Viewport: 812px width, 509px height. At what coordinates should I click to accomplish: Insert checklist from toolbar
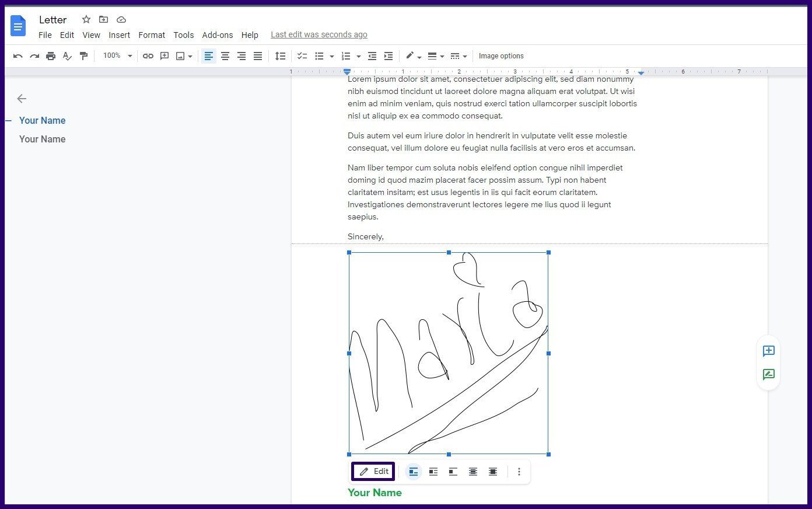pos(302,56)
